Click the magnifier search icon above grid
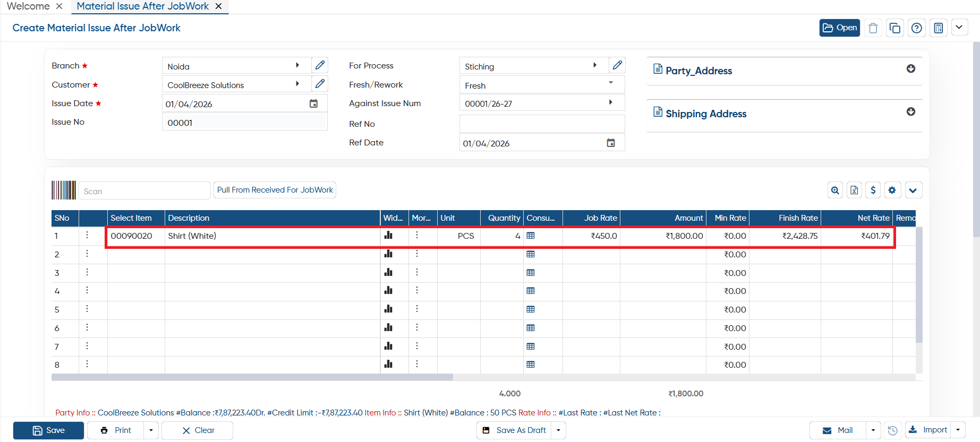Viewport: 980px width, 442px height. (835, 190)
